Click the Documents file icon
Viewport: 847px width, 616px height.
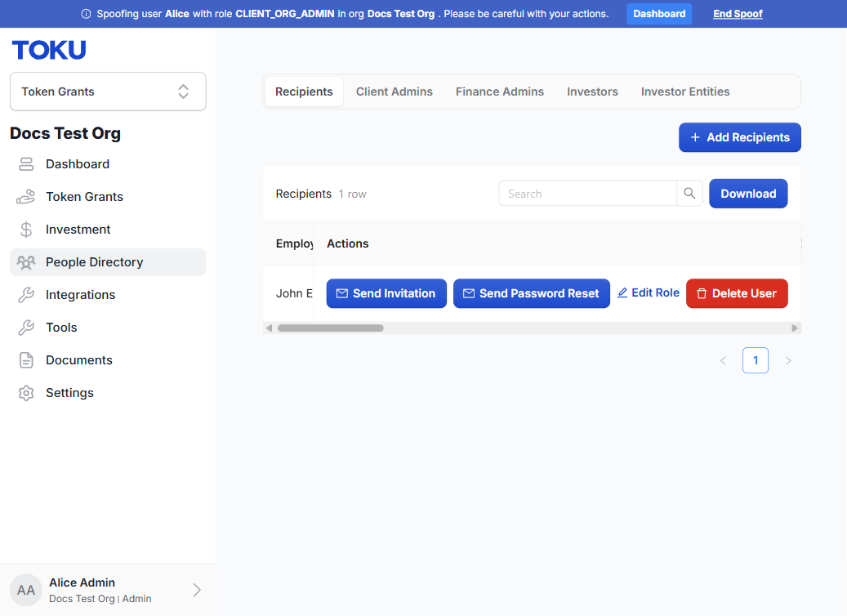coord(26,360)
